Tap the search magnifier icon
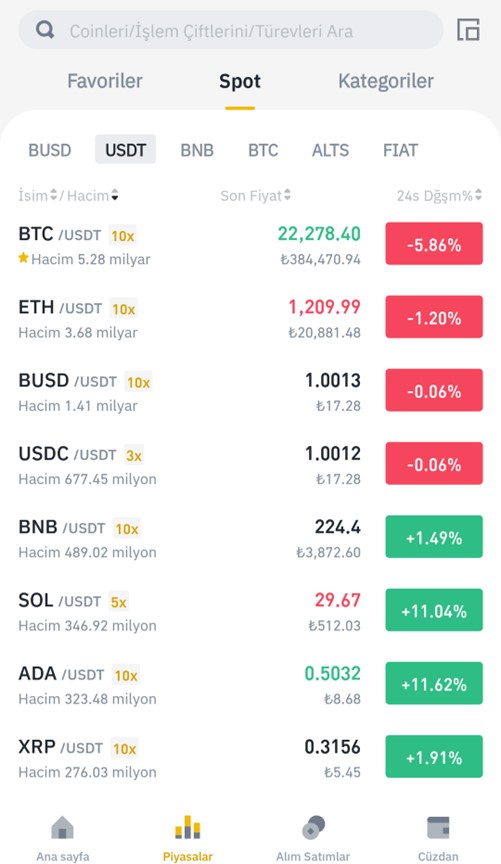Image resolution: width=501 pixels, height=864 pixels. 45,30
